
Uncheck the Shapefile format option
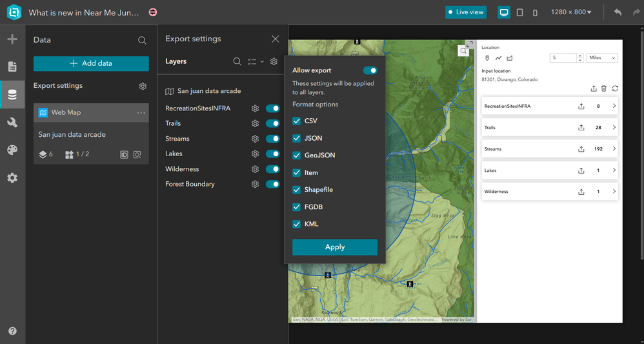tap(297, 190)
